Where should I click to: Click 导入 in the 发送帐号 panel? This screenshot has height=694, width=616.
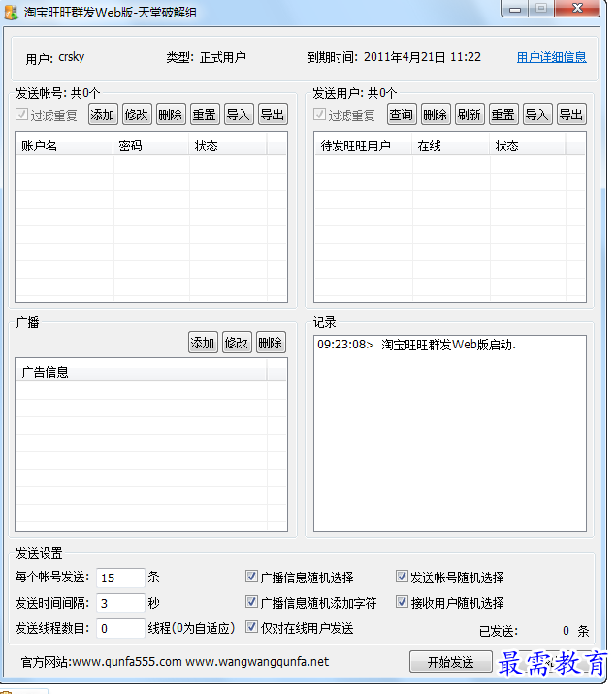coord(239,115)
